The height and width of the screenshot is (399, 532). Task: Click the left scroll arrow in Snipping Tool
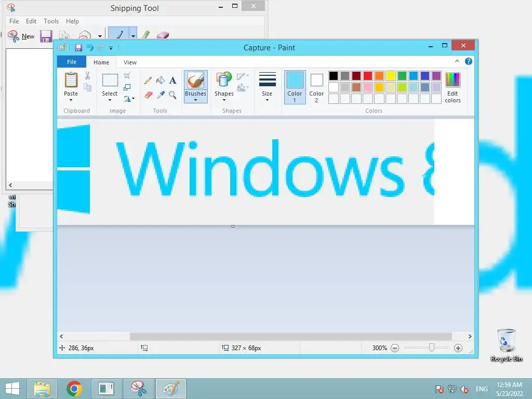10,185
